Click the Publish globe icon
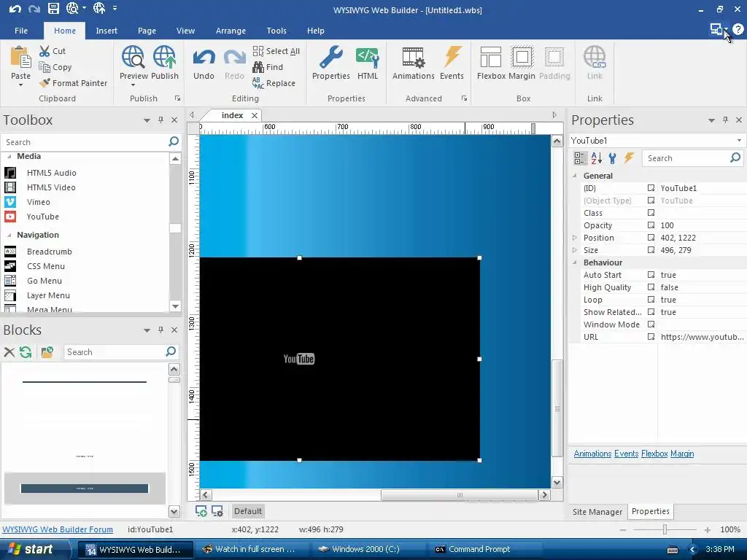Screen dimensions: 747x560 164,57
